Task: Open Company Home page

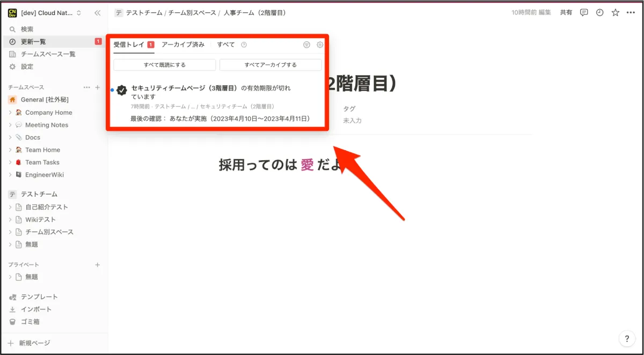Action: click(x=48, y=113)
